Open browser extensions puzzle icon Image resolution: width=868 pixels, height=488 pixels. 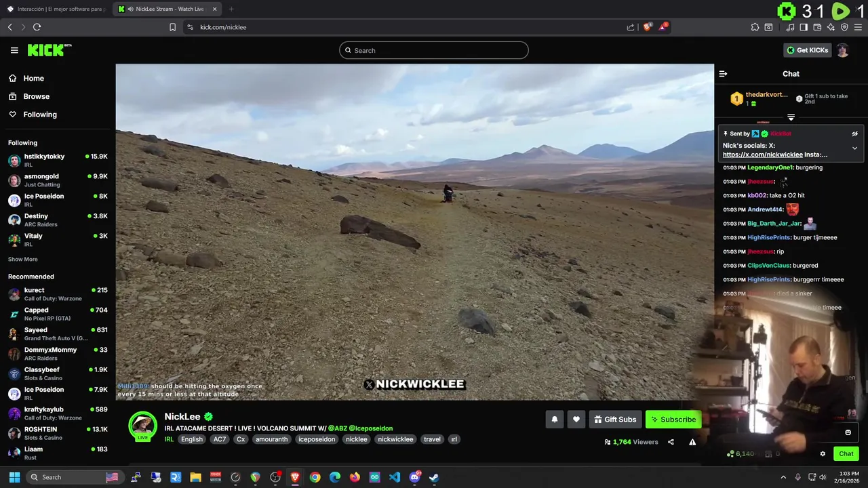tap(755, 27)
